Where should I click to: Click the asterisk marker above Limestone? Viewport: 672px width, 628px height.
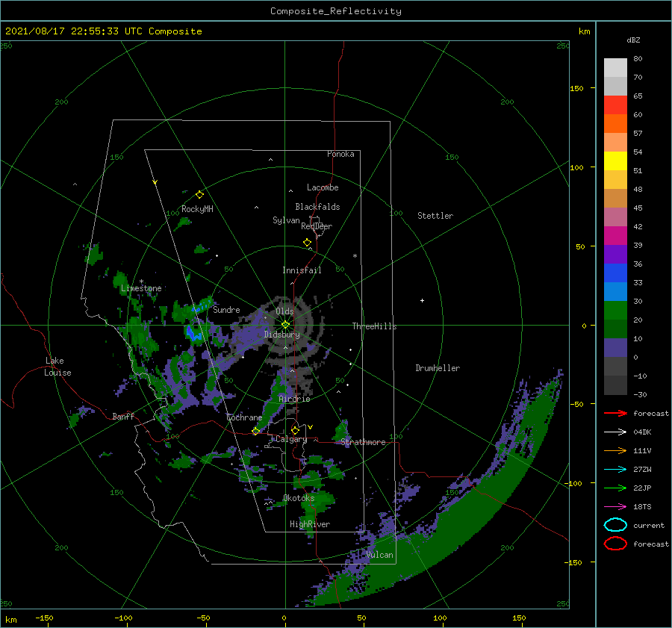point(141,282)
